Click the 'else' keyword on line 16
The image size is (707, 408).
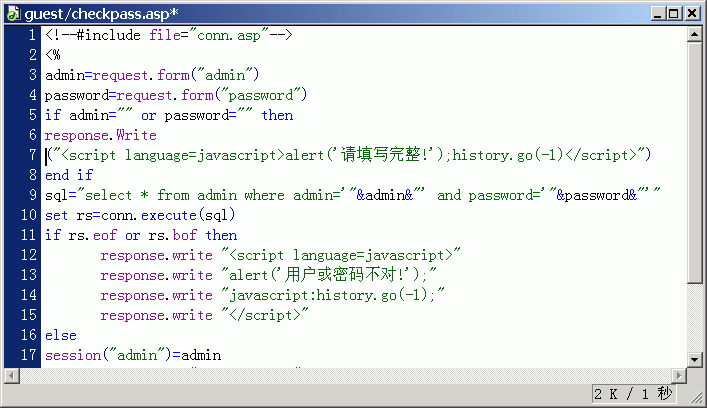coord(60,335)
